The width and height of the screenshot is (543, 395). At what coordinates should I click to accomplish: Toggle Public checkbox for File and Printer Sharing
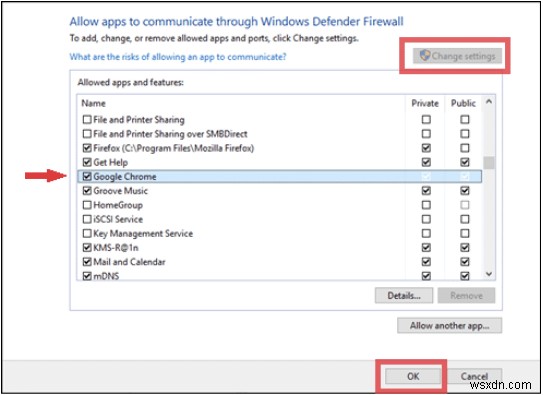465,120
